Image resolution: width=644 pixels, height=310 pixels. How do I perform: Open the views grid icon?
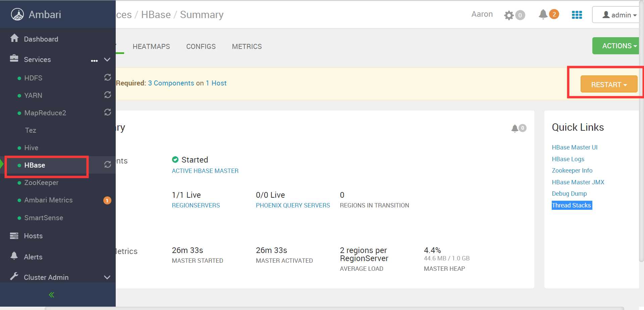pyautogui.click(x=577, y=15)
